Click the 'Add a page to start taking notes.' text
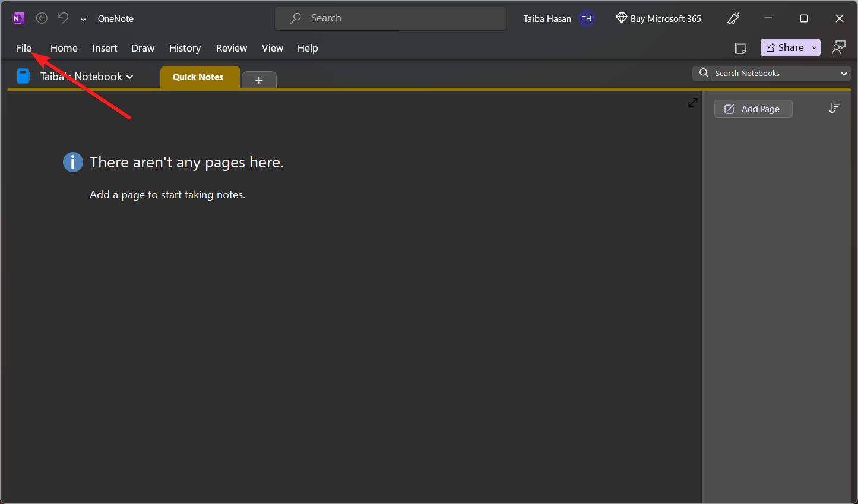Screen dimensions: 858x504 (167, 195)
